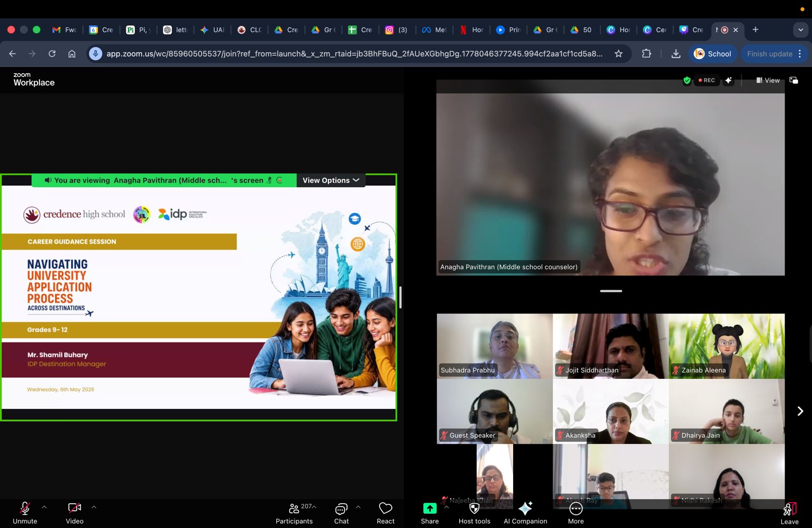Open a new browser tab

click(755, 29)
